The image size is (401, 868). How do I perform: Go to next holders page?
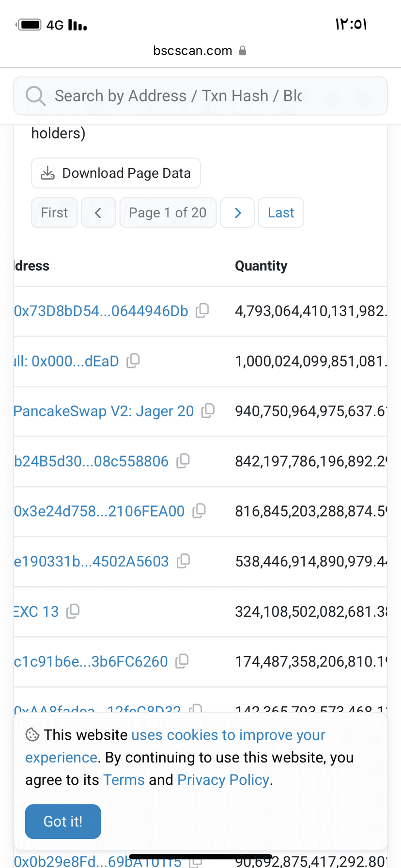click(237, 213)
